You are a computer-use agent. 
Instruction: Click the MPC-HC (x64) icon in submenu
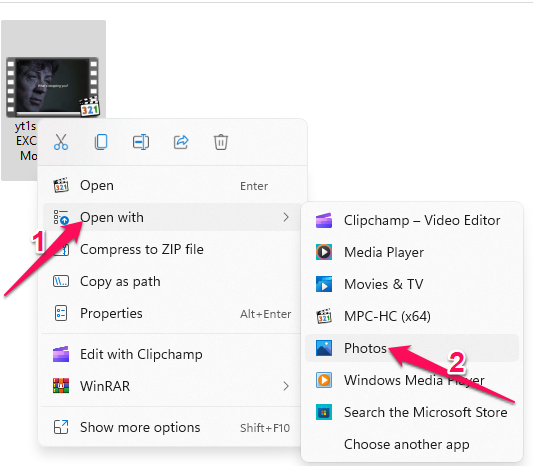324,316
